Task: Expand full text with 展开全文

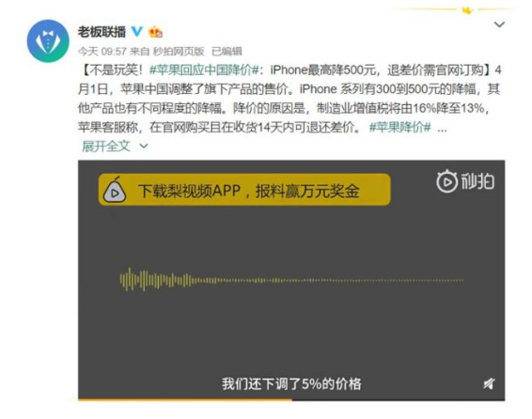Action: pyautogui.click(x=106, y=147)
